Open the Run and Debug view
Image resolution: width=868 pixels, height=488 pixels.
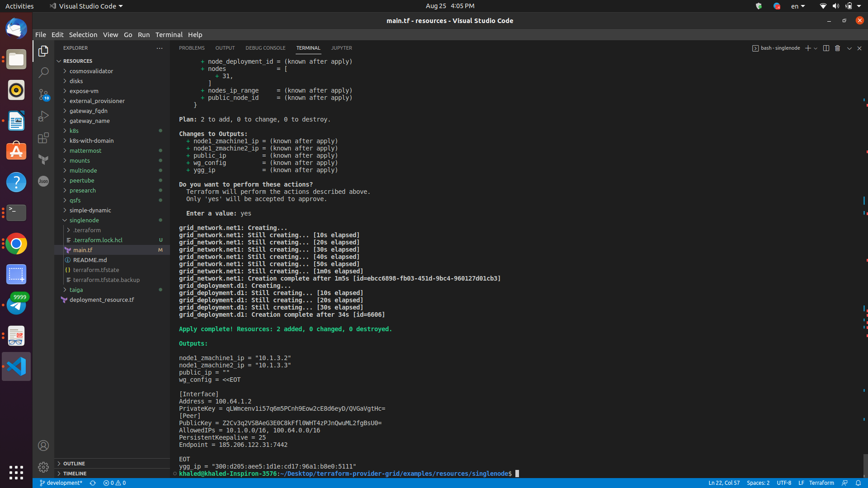click(x=43, y=116)
